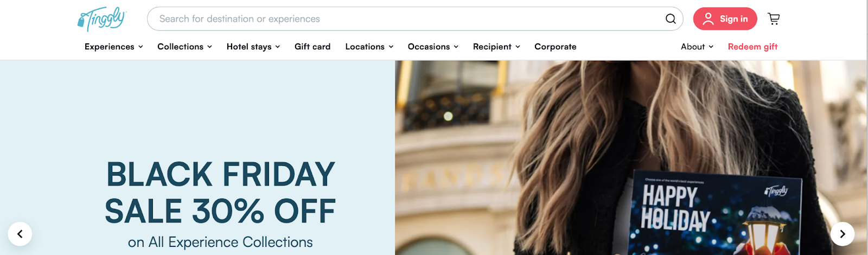The image size is (868, 255).
Task: Click the Tinggly logo
Action: click(x=101, y=19)
